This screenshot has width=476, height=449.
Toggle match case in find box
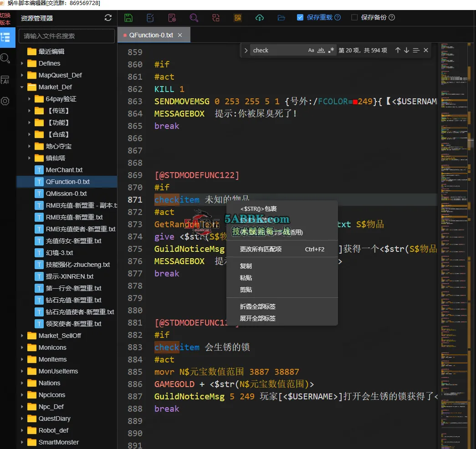pyautogui.click(x=311, y=50)
